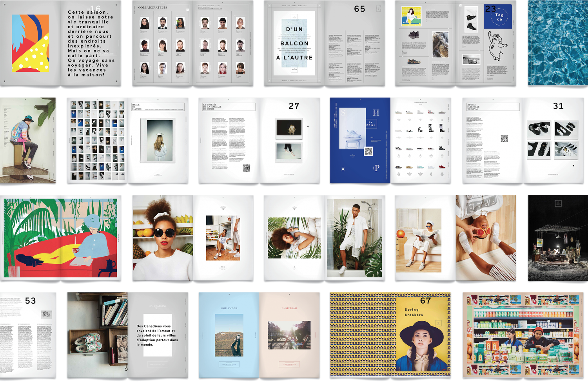
Task: Click the colorful abstract illustration with yellow polka dots
Action: click(30, 43)
